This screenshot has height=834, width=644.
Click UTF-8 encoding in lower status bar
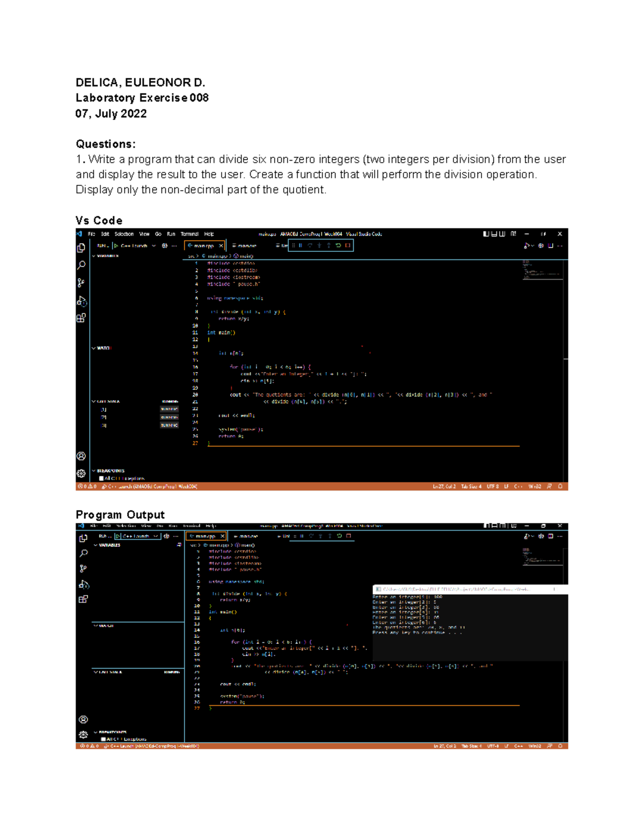tap(493, 746)
